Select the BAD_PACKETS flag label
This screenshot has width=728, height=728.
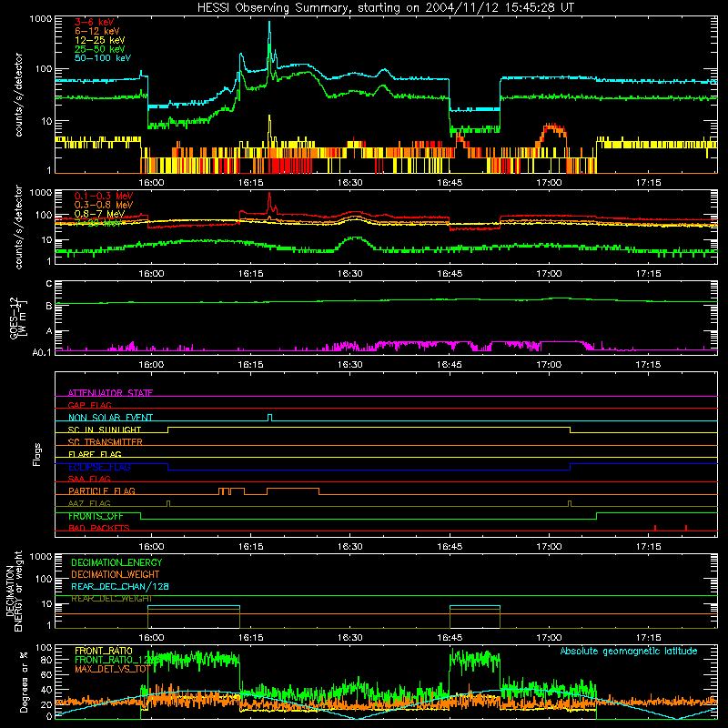[99, 528]
